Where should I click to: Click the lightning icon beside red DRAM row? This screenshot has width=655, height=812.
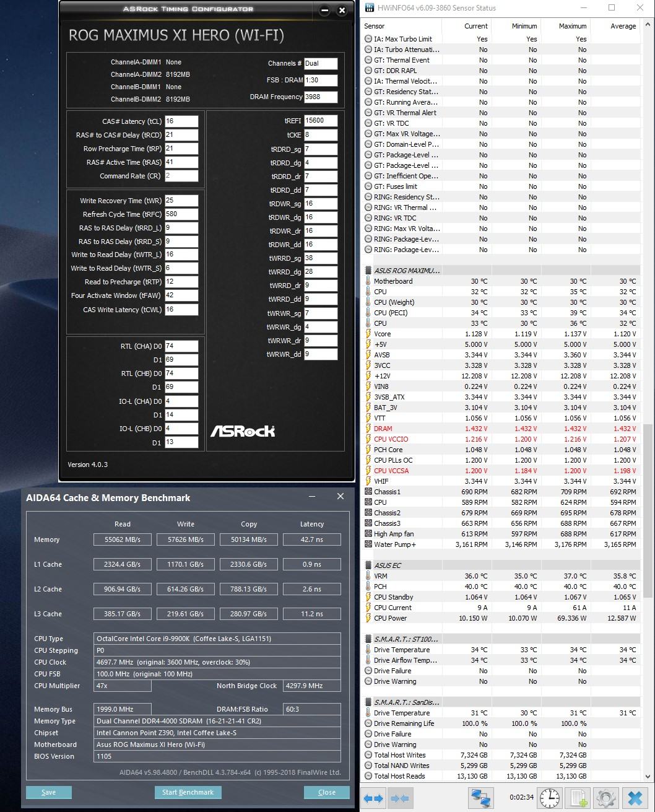[368, 429]
